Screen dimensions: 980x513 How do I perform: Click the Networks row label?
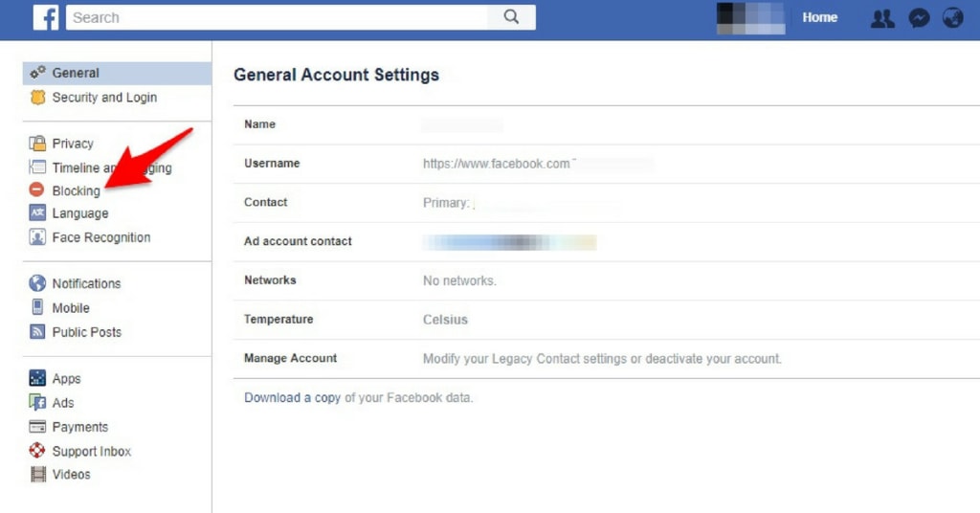click(x=270, y=279)
